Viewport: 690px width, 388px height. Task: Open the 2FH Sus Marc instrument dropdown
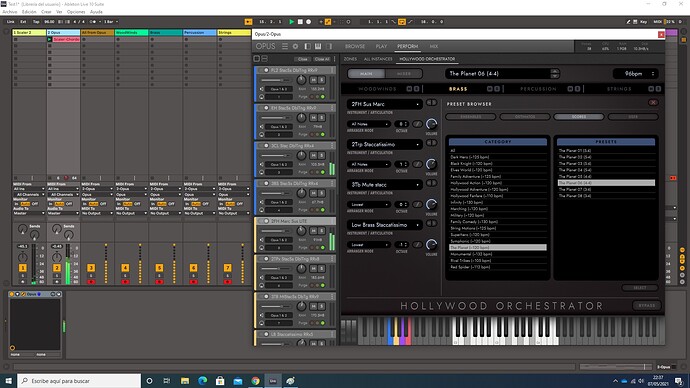click(385, 104)
